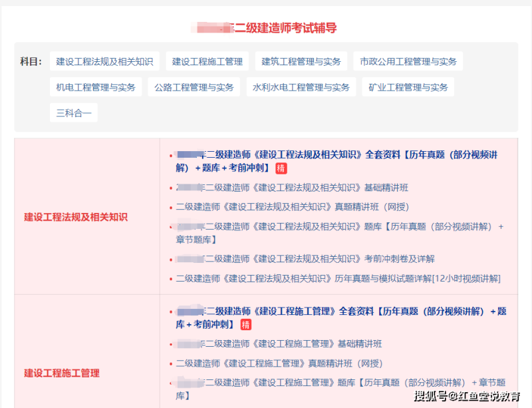Click the 三科合一 option

(73, 112)
